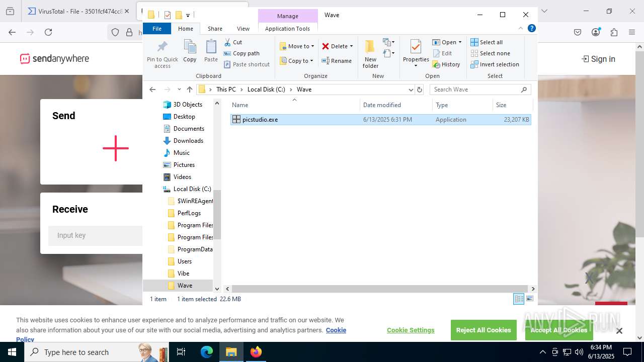The image size is (644, 362).
Task: Select Desktop in navigation pane
Action: [x=184, y=117]
